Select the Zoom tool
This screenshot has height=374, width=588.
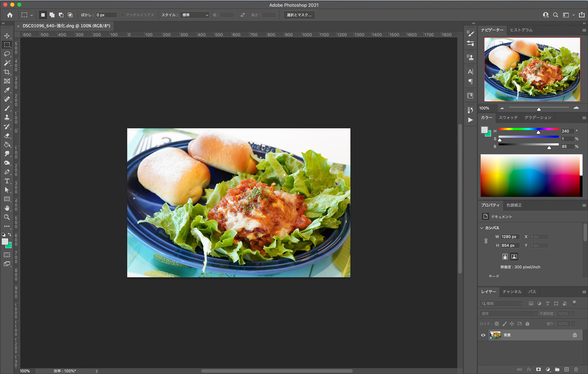(x=7, y=217)
